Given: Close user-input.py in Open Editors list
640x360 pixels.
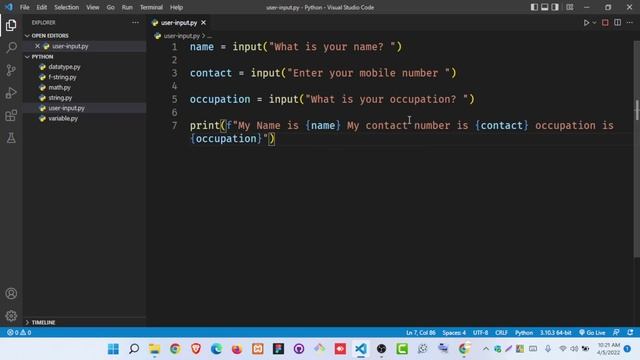Looking at the screenshot, I should tap(37, 46).
